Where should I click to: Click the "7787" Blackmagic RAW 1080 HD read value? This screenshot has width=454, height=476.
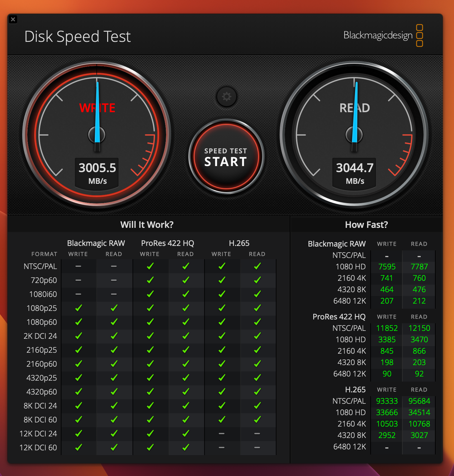pos(419,267)
